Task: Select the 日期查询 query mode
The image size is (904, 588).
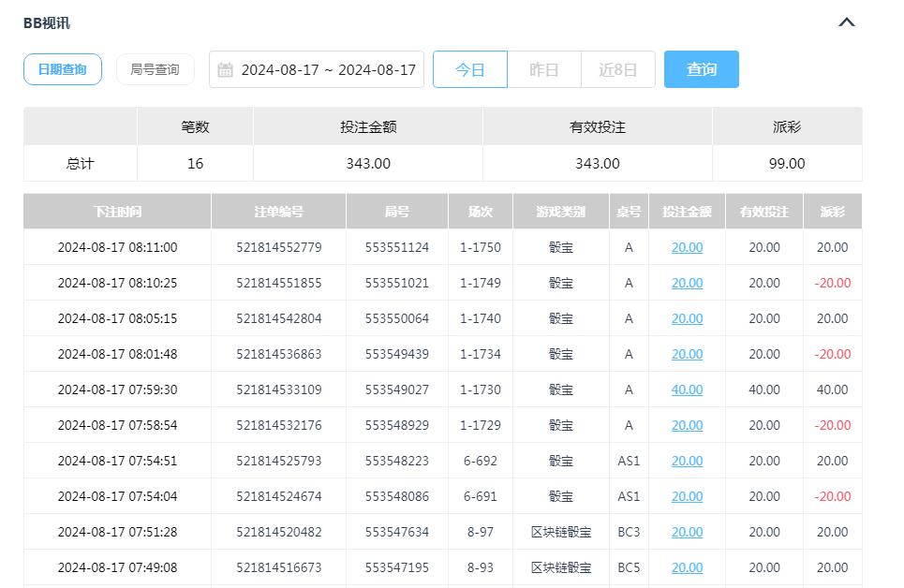Action: tap(62, 67)
